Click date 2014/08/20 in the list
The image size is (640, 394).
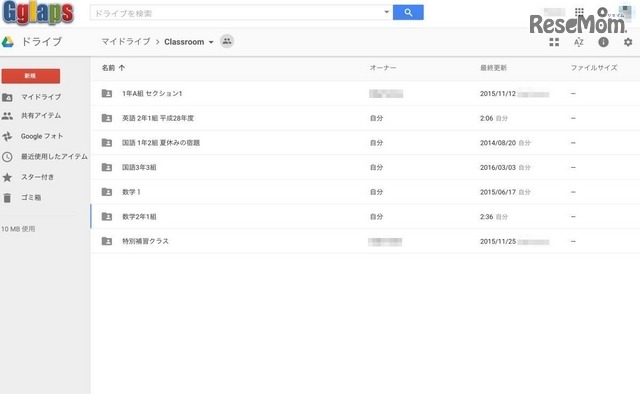point(498,143)
